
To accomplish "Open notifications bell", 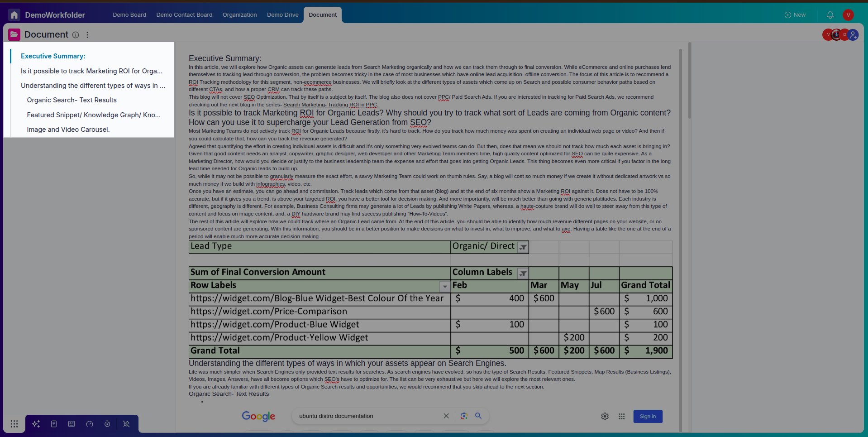I will [830, 15].
